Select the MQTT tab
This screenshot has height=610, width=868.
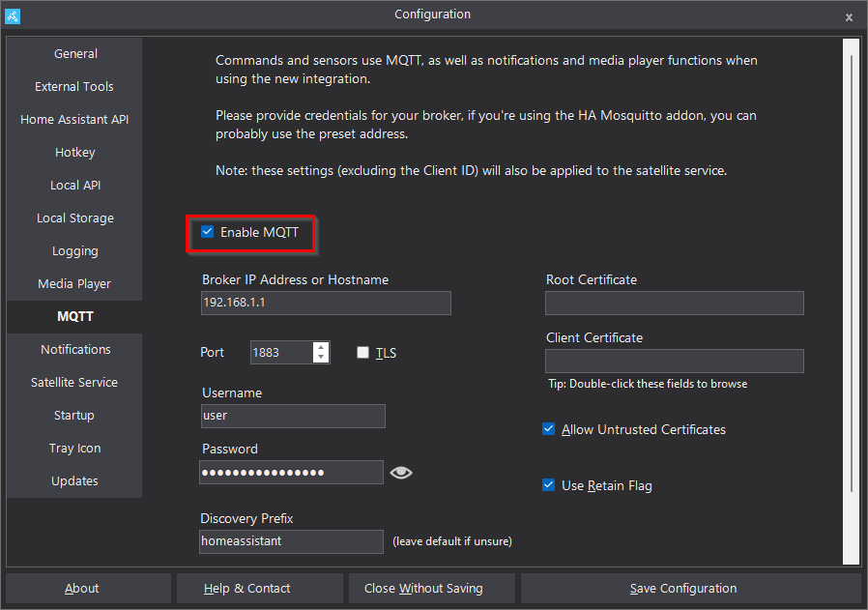point(74,317)
